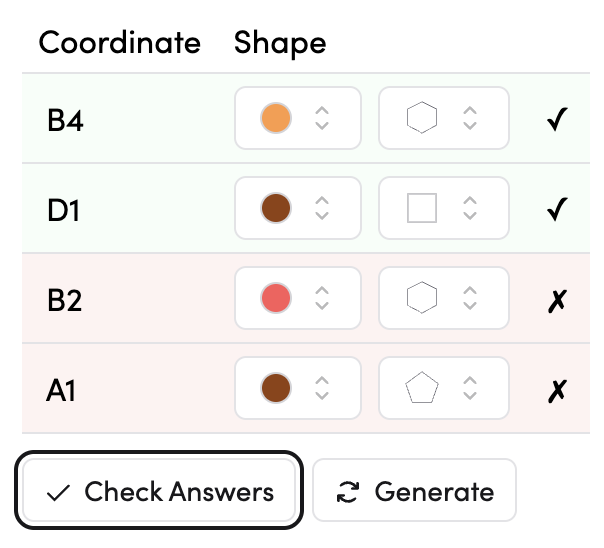Open the B2 shape dropdown arrows
The width and height of the screenshot is (604, 548).
tap(469, 299)
